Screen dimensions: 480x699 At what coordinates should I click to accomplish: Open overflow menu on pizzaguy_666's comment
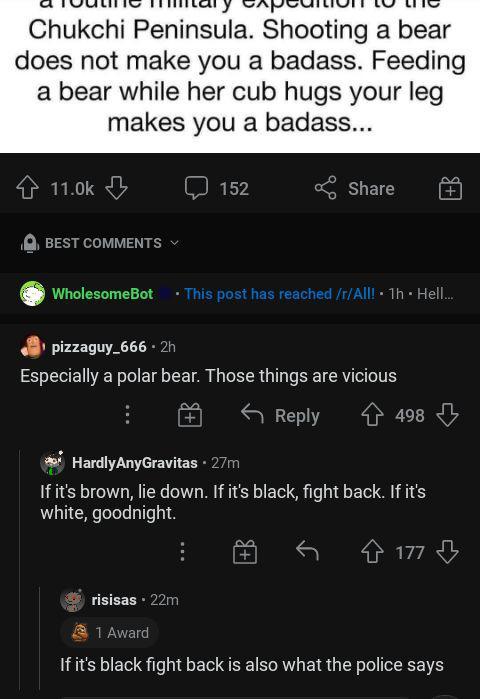(x=127, y=415)
